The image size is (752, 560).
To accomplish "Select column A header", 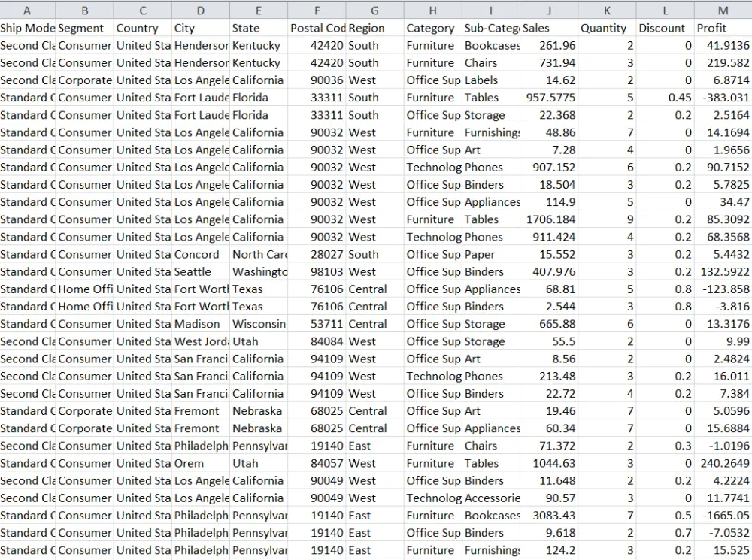I will [27, 10].
